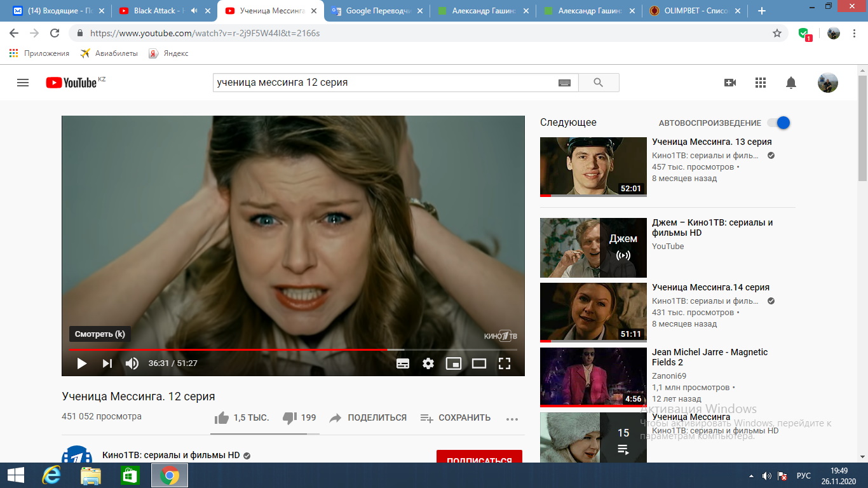Open a new browser tab
868x488 pixels.
point(762,11)
